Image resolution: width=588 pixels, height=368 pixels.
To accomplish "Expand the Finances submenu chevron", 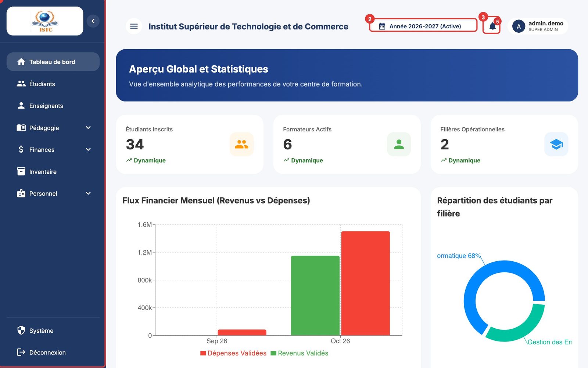I will click(x=88, y=149).
